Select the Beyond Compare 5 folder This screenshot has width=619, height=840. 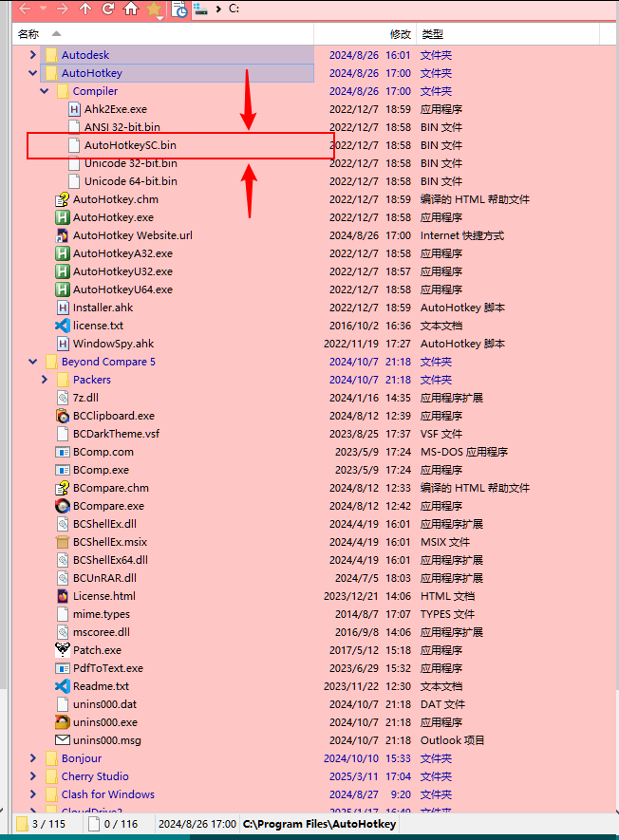[x=108, y=362]
